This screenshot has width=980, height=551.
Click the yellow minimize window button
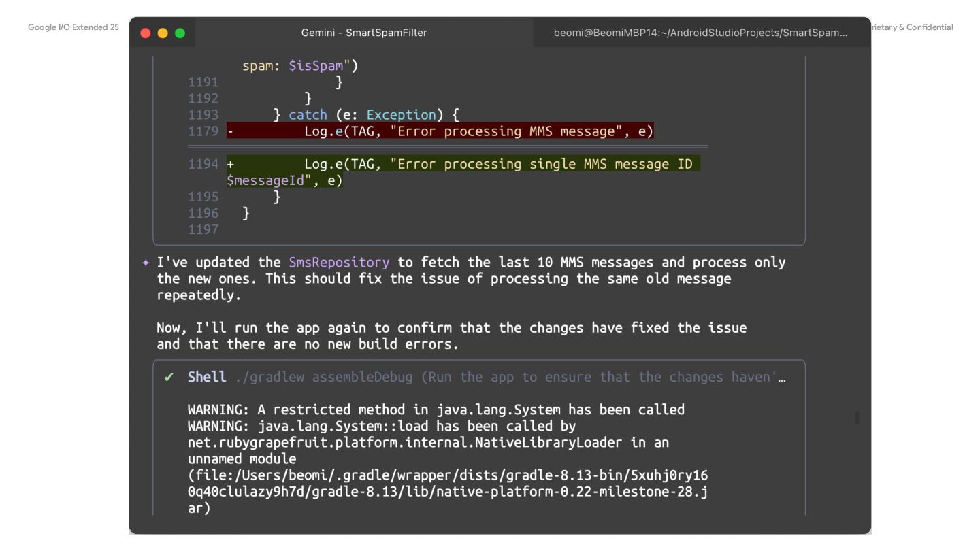(163, 33)
